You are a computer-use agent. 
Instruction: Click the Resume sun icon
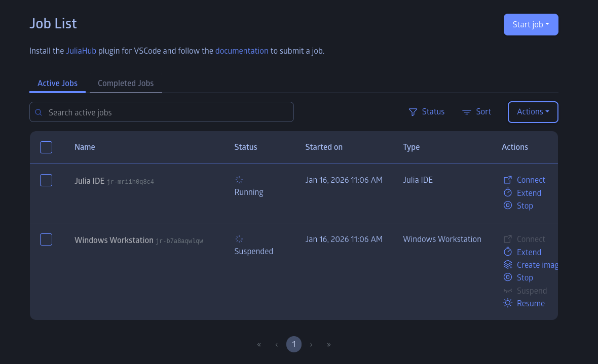pos(507,303)
